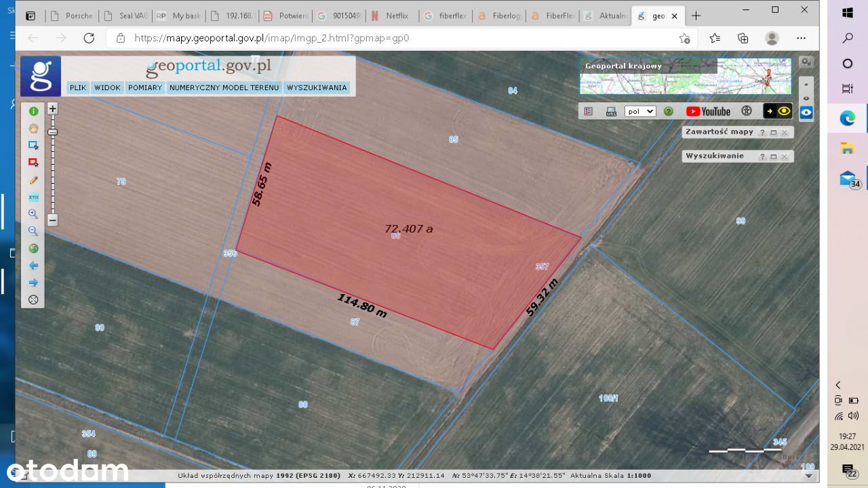Open help for Wyszukiwanie panel
868x488 pixels.
pos(762,157)
